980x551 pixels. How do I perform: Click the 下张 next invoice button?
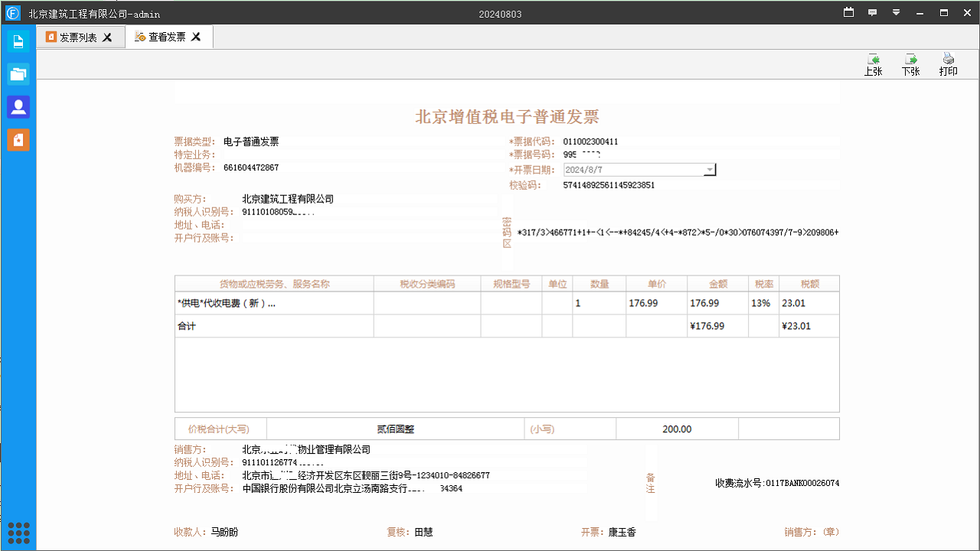[910, 64]
